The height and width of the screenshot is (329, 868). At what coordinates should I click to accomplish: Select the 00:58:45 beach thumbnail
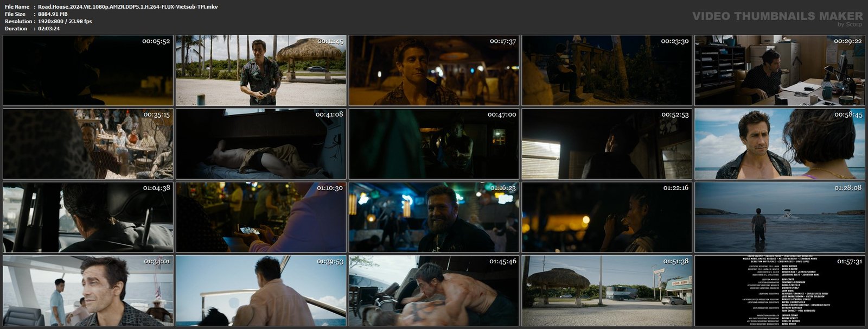(x=780, y=144)
